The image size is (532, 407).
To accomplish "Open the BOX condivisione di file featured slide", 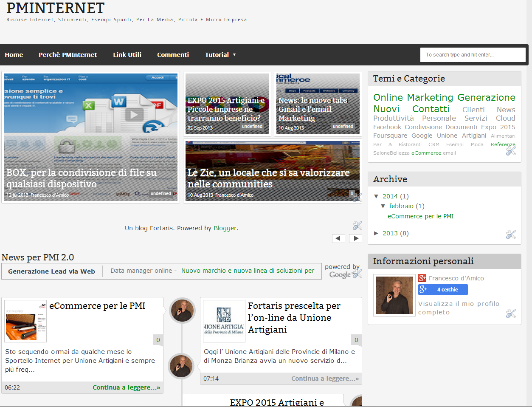I will [90, 137].
